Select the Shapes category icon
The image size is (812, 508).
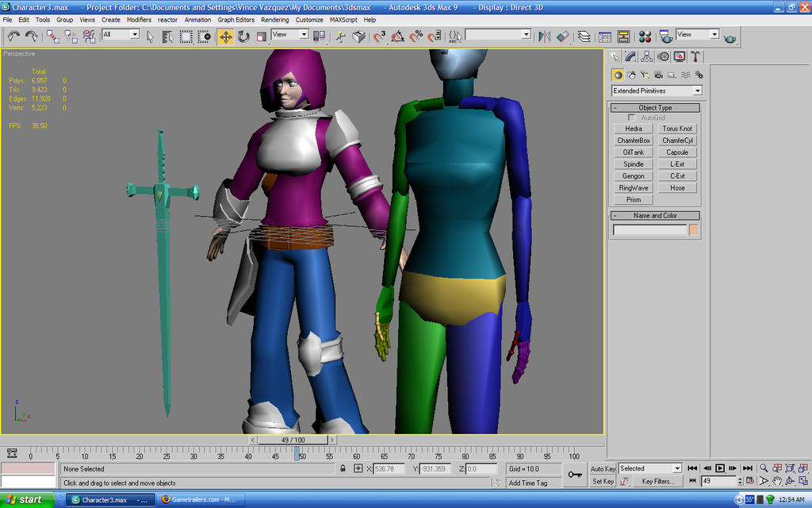click(x=630, y=75)
